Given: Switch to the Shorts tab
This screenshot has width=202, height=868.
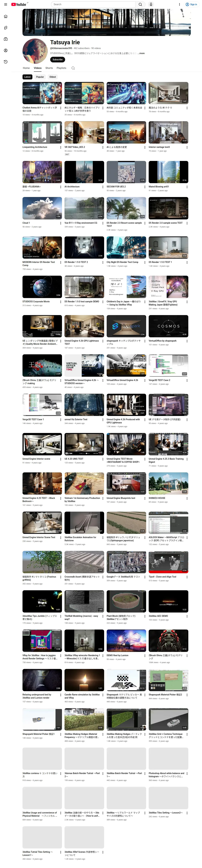Looking at the screenshot, I should (49, 68).
